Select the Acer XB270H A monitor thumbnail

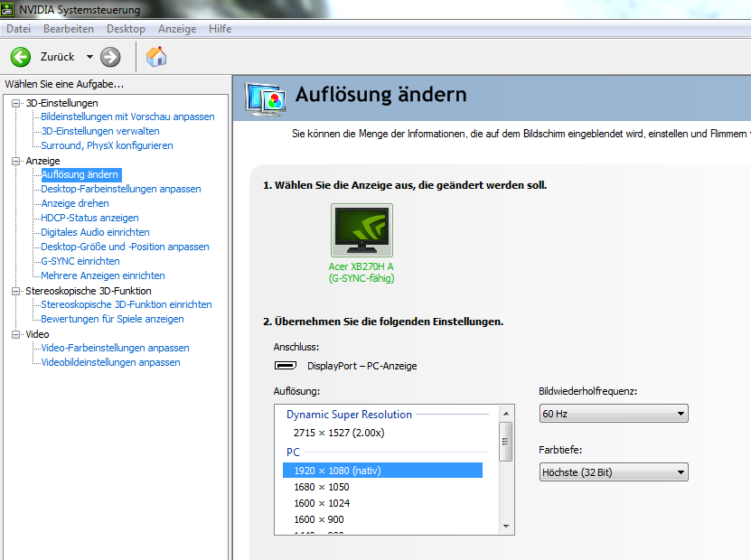[361, 230]
